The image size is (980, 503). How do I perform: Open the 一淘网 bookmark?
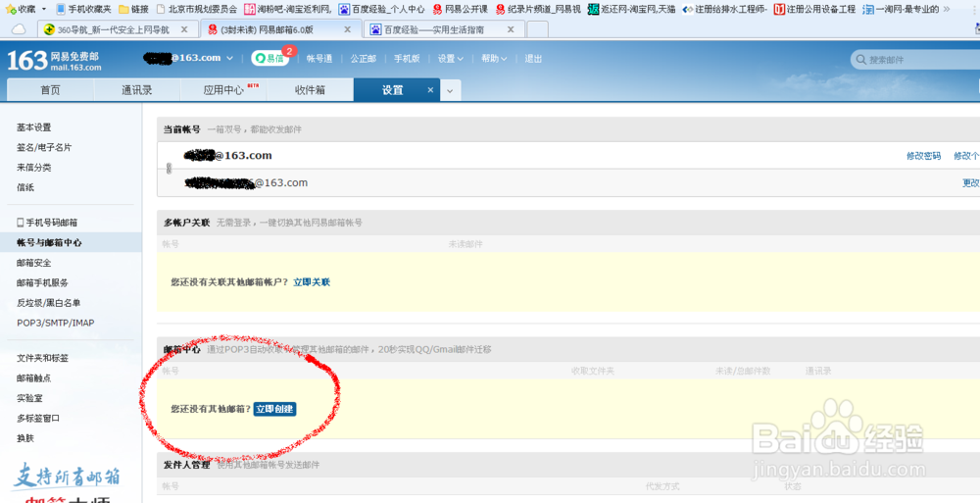pyautogui.click(x=901, y=10)
